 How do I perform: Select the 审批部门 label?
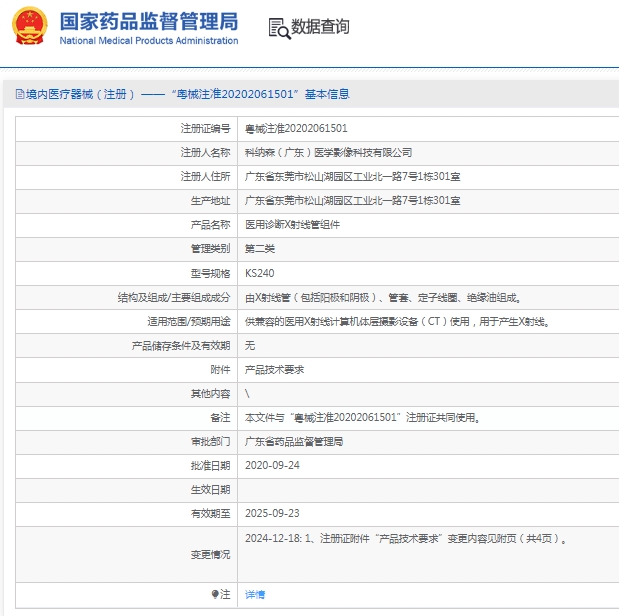pyautogui.click(x=210, y=441)
